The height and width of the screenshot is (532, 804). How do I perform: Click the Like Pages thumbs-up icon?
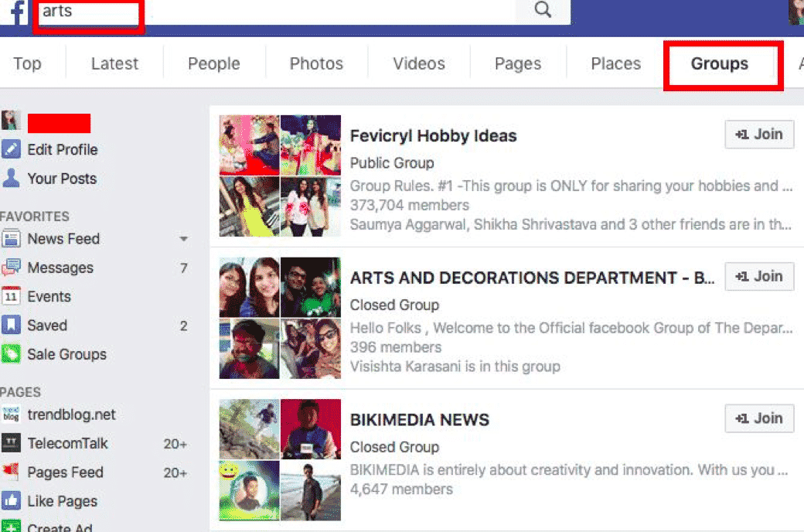(x=11, y=500)
